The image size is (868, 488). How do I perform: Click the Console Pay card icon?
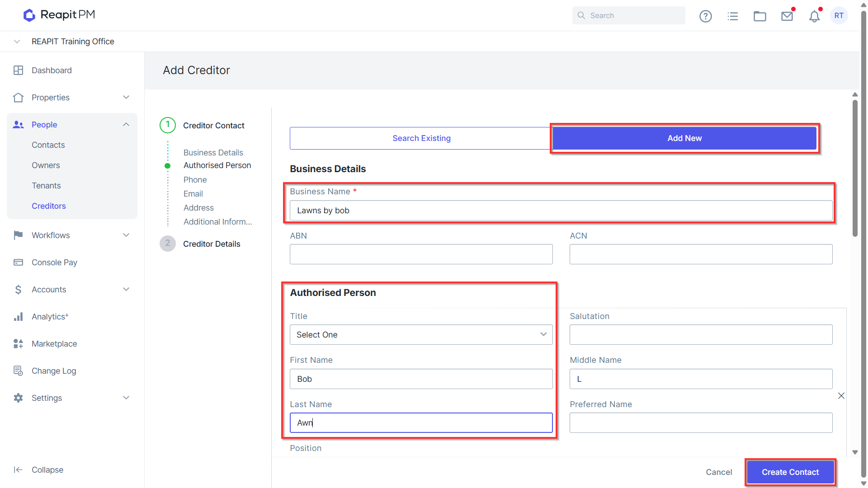pyautogui.click(x=18, y=262)
